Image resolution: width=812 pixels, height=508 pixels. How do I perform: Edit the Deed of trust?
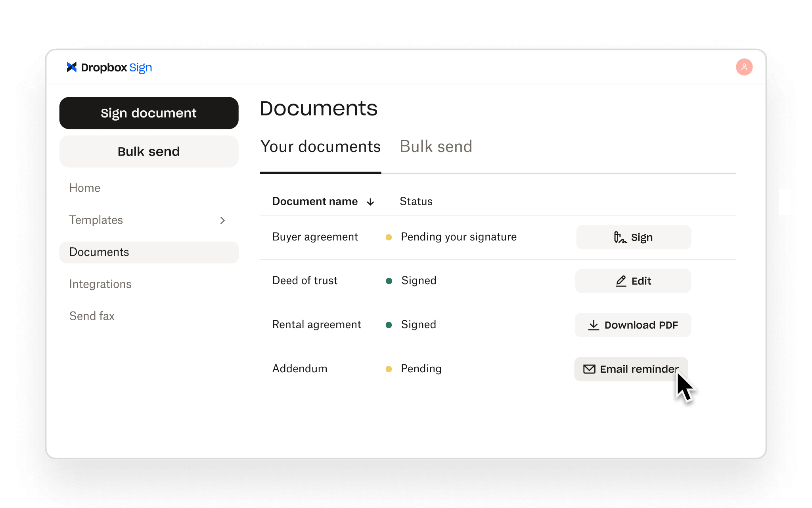click(x=633, y=281)
